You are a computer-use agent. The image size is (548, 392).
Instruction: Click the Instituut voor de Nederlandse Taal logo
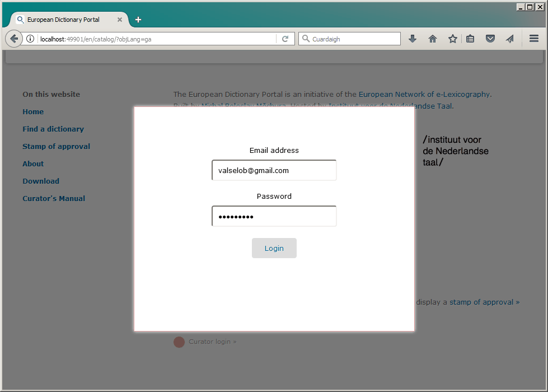click(456, 151)
